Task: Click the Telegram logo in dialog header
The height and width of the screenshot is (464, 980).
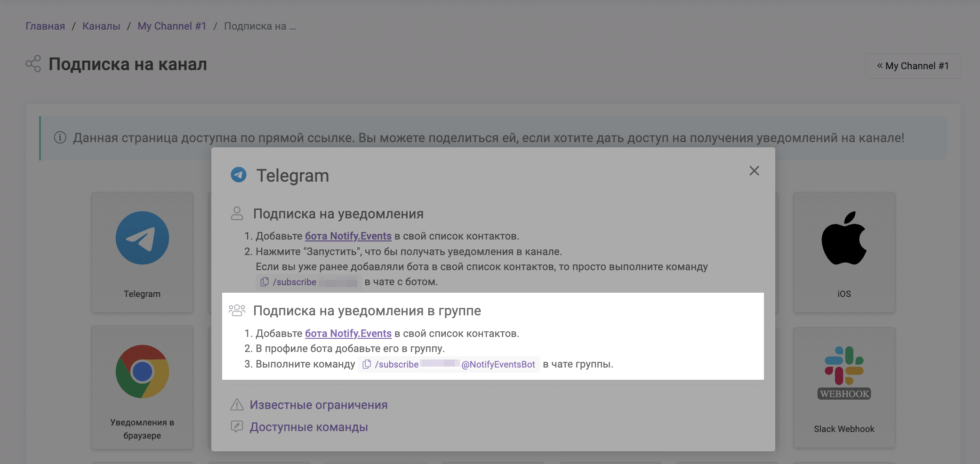Action: coord(239,175)
